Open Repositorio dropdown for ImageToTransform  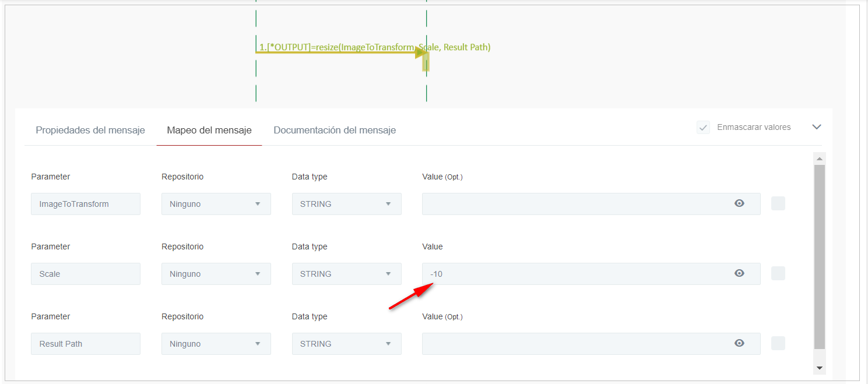point(216,204)
